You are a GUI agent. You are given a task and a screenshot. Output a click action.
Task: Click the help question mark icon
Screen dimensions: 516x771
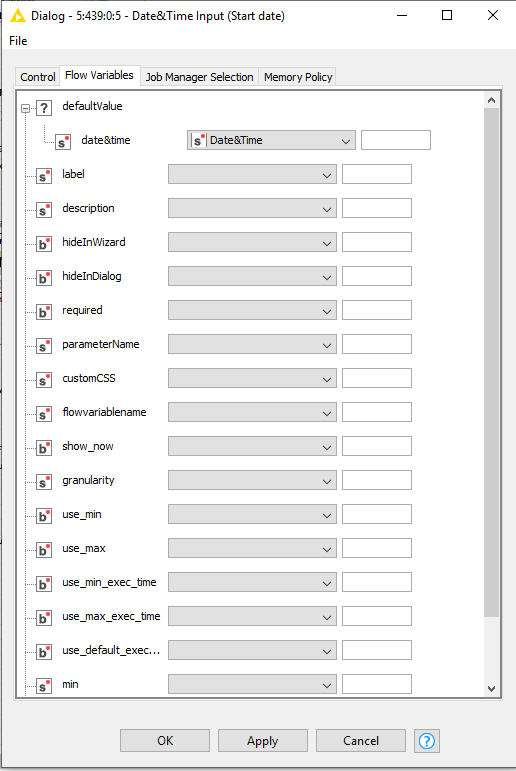[426, 741]
